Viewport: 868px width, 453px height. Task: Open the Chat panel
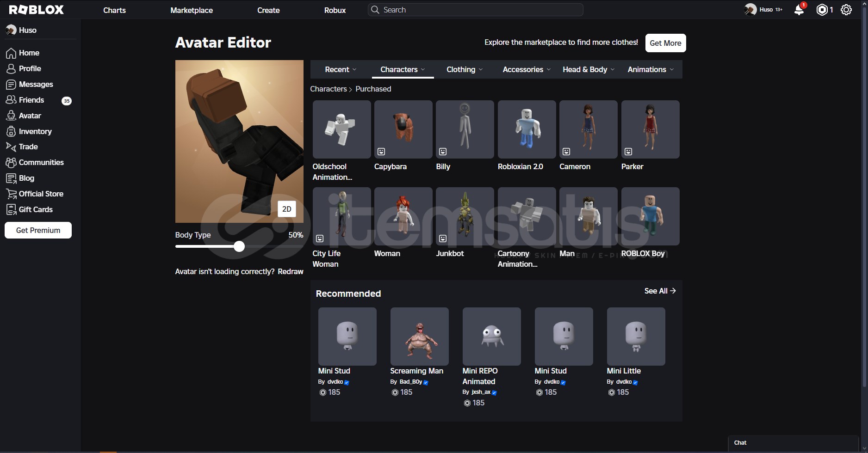coord(794,443)
